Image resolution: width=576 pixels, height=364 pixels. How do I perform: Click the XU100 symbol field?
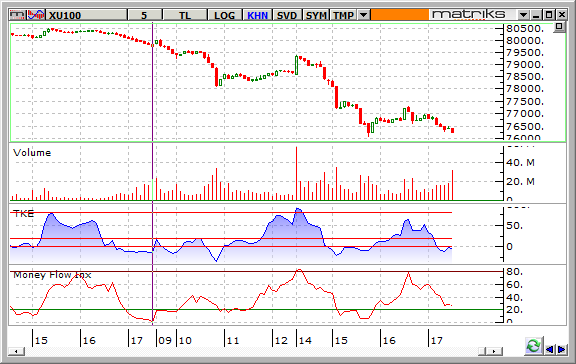click(x=87, y=15)
